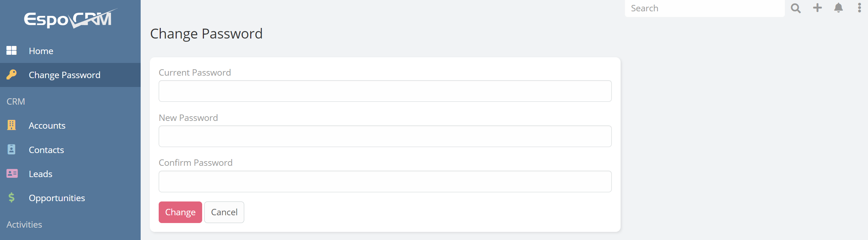
Task: Select the Confirm Password field
Action: (385, 182)
